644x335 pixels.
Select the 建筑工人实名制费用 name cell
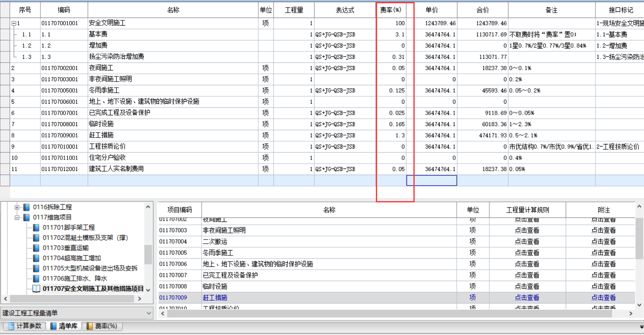[173, 169]
